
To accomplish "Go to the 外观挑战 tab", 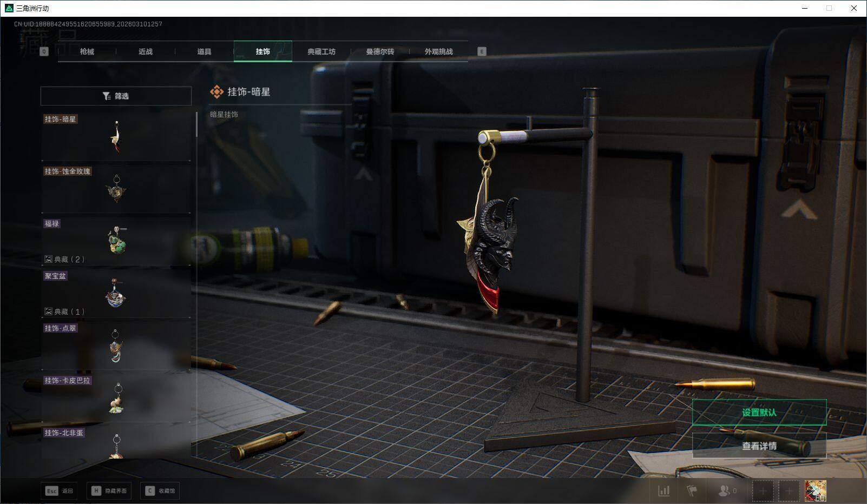I will click(438, 51).
